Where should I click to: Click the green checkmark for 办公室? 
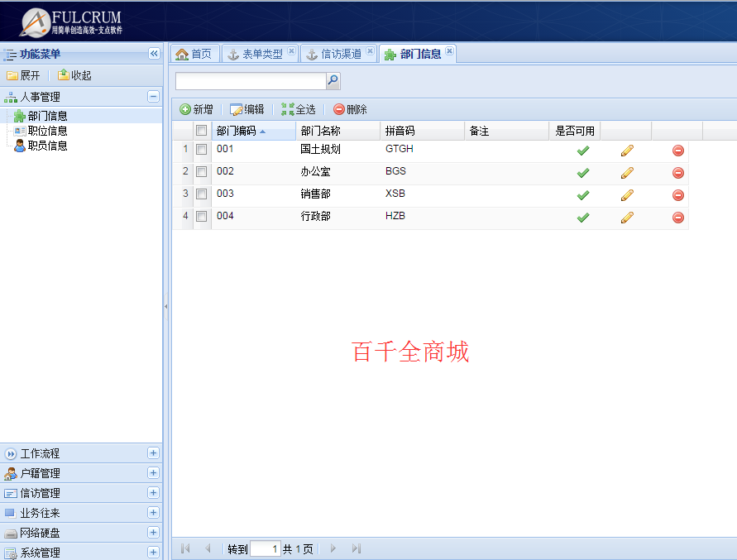583,173
